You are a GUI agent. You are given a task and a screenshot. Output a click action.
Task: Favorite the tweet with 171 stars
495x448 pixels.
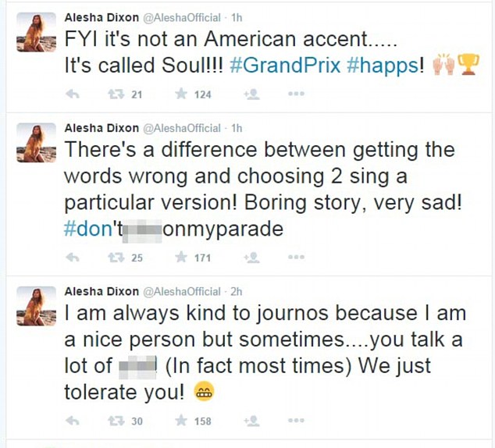pyautogui.click(x=181, y=258)
